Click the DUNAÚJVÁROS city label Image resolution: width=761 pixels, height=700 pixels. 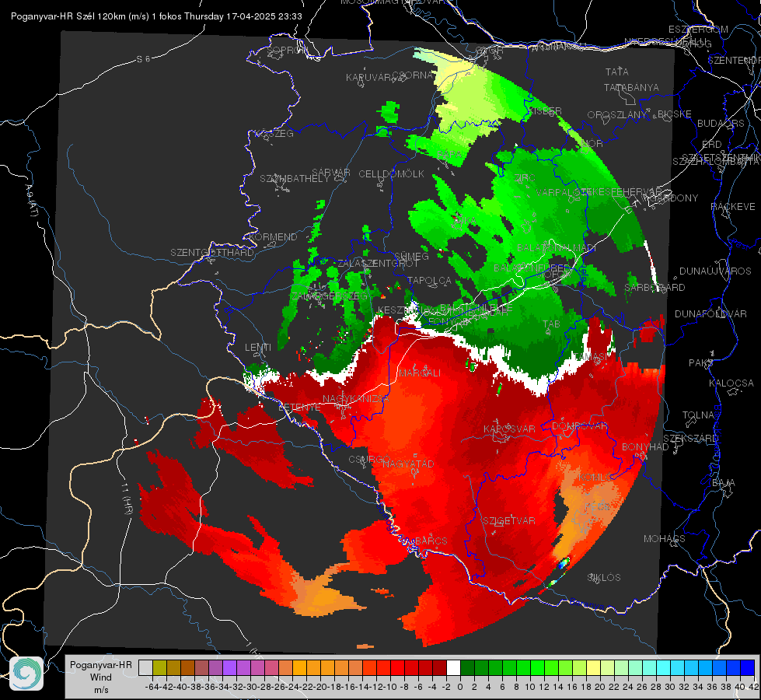click(715, 271)
